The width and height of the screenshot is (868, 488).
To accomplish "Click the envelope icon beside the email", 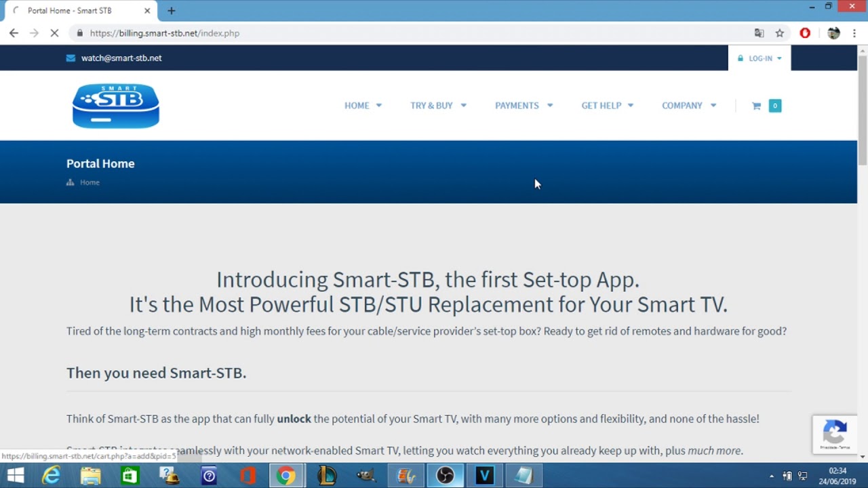I will (71, 58).
